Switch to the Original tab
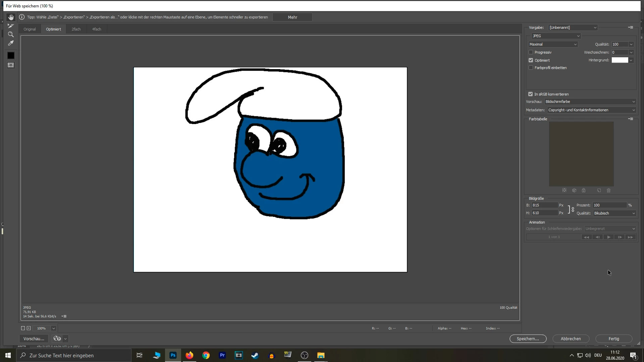The width and height of the screenshot is (644, 362). (30, 29)
